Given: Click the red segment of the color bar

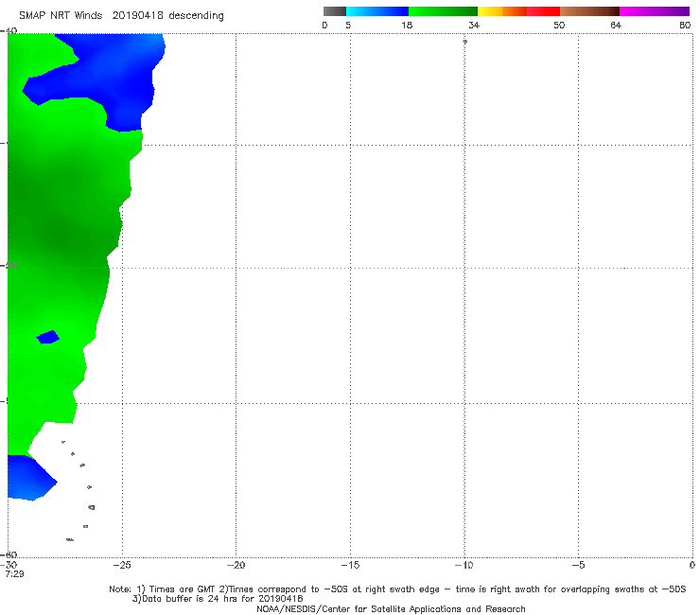Looking at the screenshot, I should pos(543,11).
